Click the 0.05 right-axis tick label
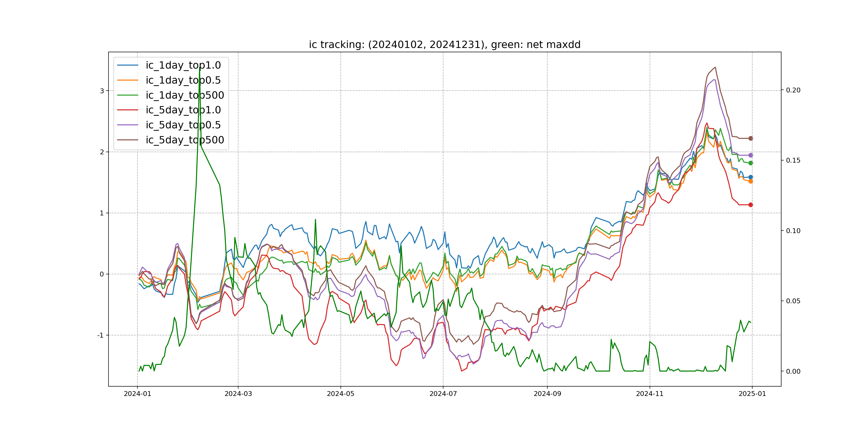The width and height of the screenshot is (868, 434). pyautogui.click(x=793, y=301)
